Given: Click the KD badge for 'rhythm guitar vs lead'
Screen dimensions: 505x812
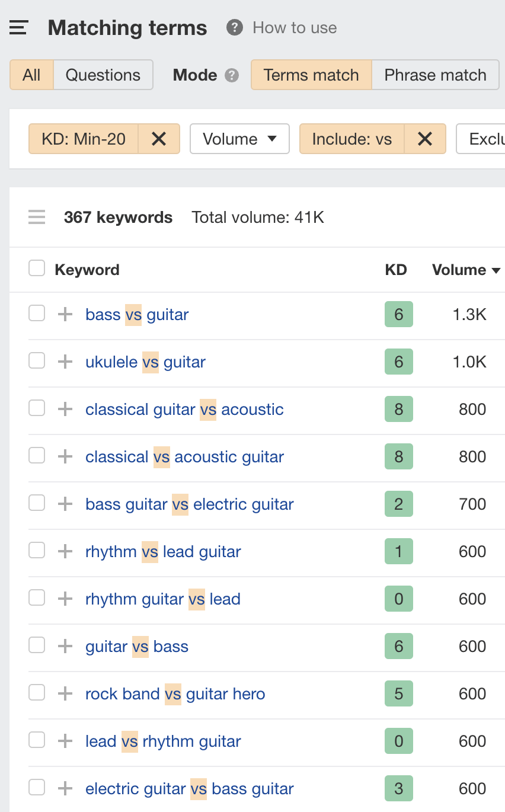Looking at the screenshot, I should click(x=398, y=599).
